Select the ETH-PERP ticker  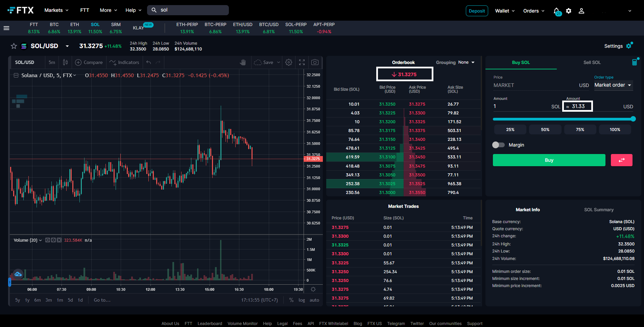coord(187,28)
